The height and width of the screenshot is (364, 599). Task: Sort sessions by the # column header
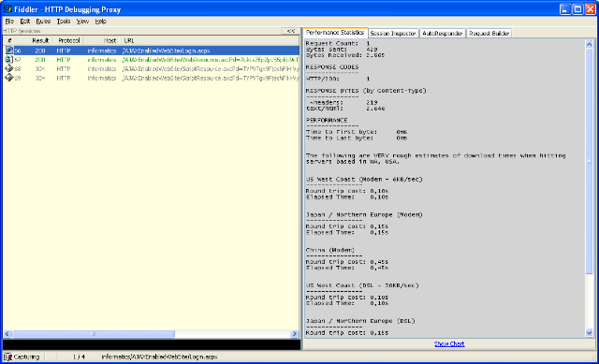point(15,40)
